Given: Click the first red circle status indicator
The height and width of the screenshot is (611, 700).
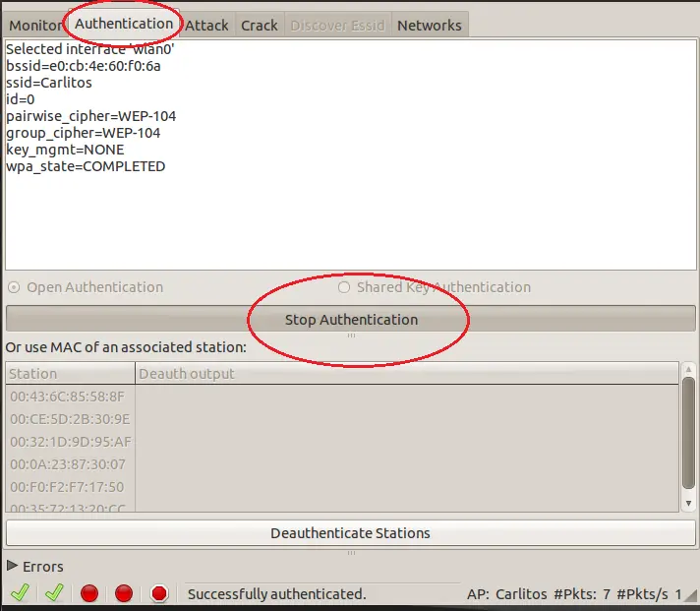Looking at the screenshot, I should click(x=89, y=593).
